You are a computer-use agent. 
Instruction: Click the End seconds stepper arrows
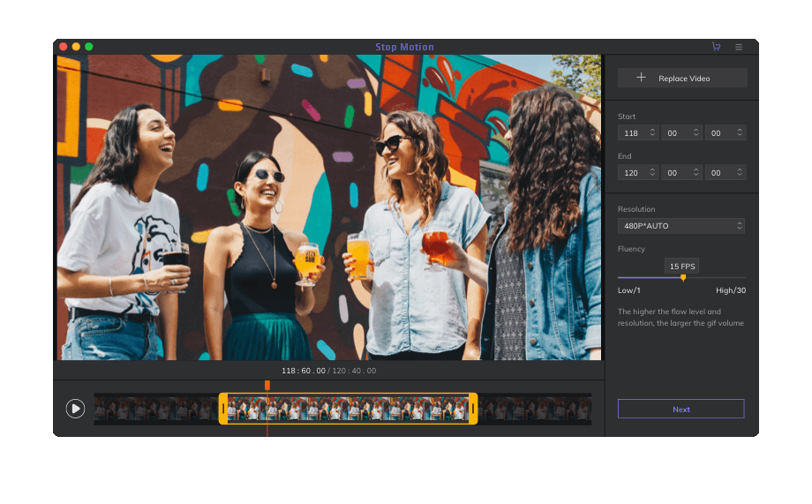pos(739,172)
